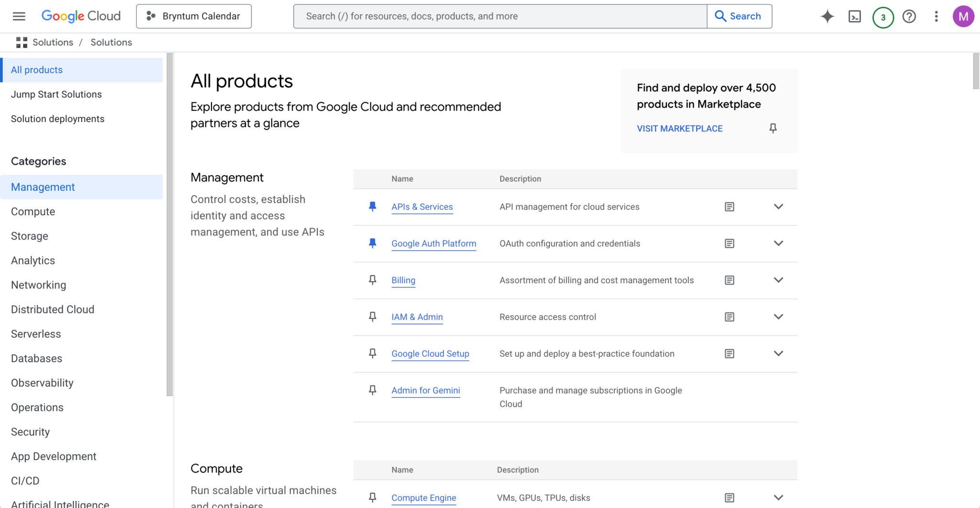
Task: Pin the Compute Engine product
Action: (x=372, y=498)
